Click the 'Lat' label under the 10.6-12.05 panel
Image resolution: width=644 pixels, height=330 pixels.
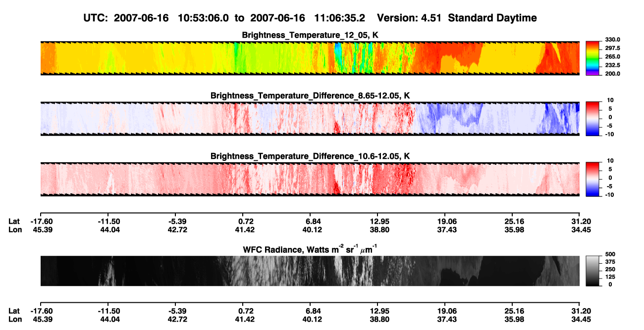click(x=15, y=221)
